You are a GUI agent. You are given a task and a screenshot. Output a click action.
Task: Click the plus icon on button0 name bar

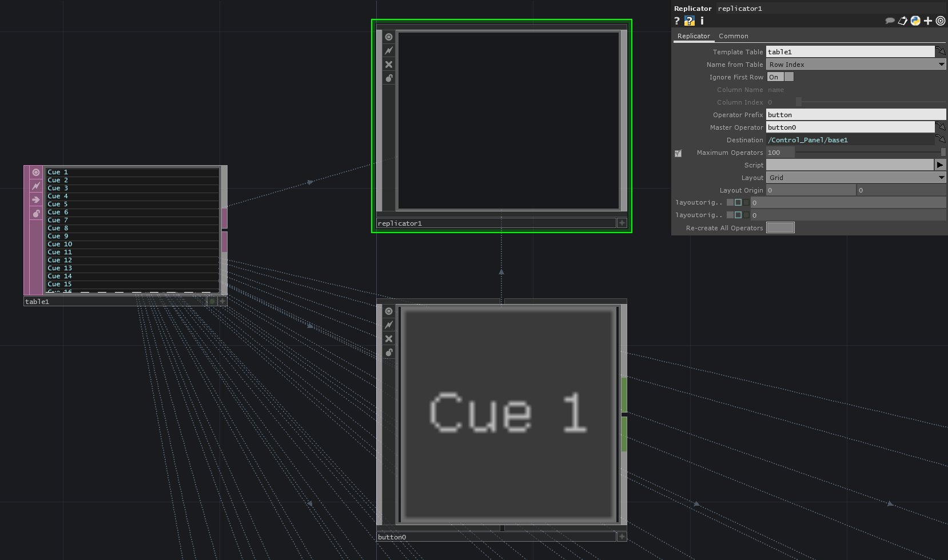622,537
